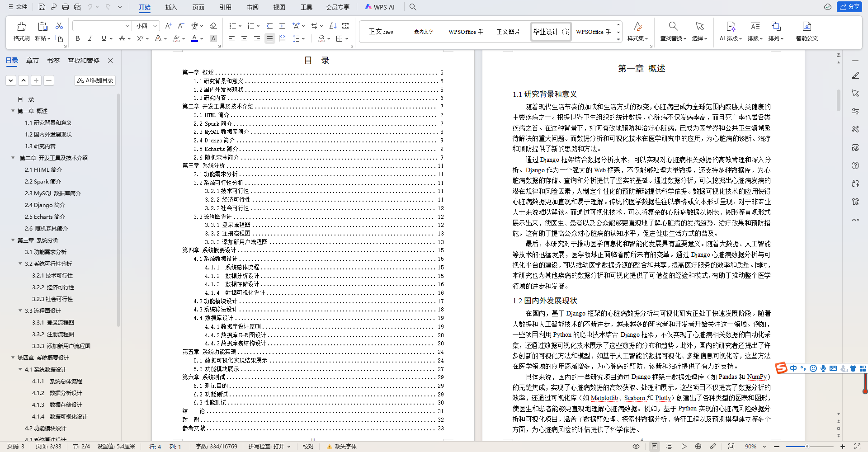Collapse the 第四章 系统概要设计 tree node
Image resolution: width=868 pixels, height=452 pixels.
[13, 358]
